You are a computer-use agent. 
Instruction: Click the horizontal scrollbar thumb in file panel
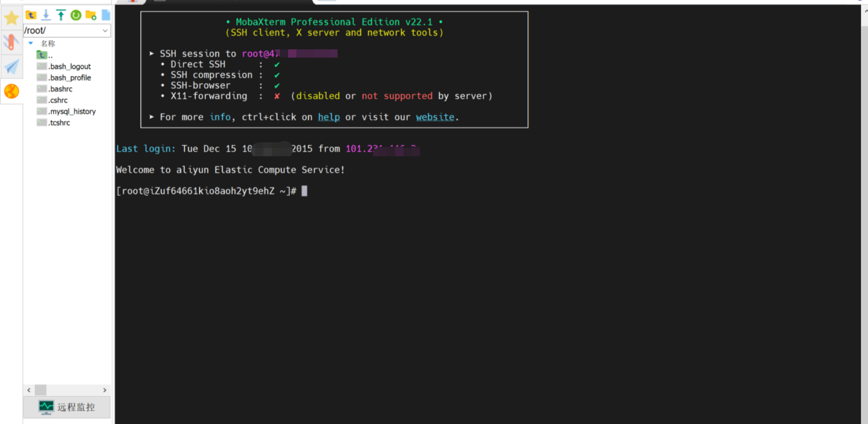click(41, 390)
